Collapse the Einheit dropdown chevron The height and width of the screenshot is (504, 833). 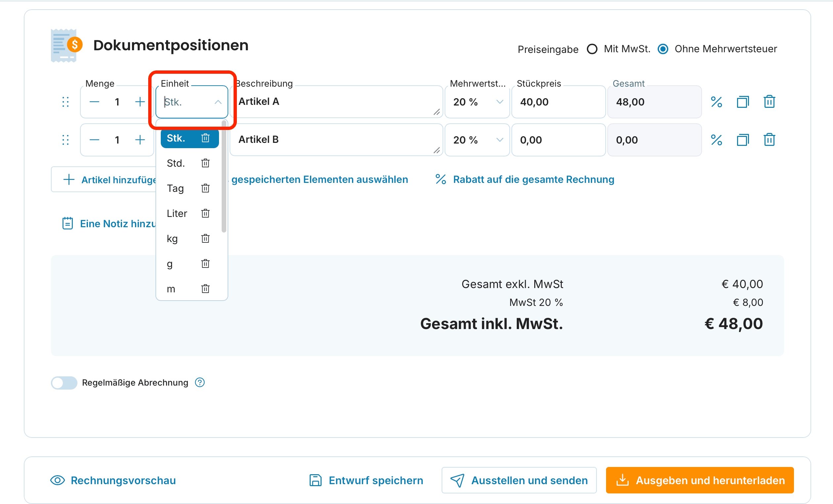point(218,102)
